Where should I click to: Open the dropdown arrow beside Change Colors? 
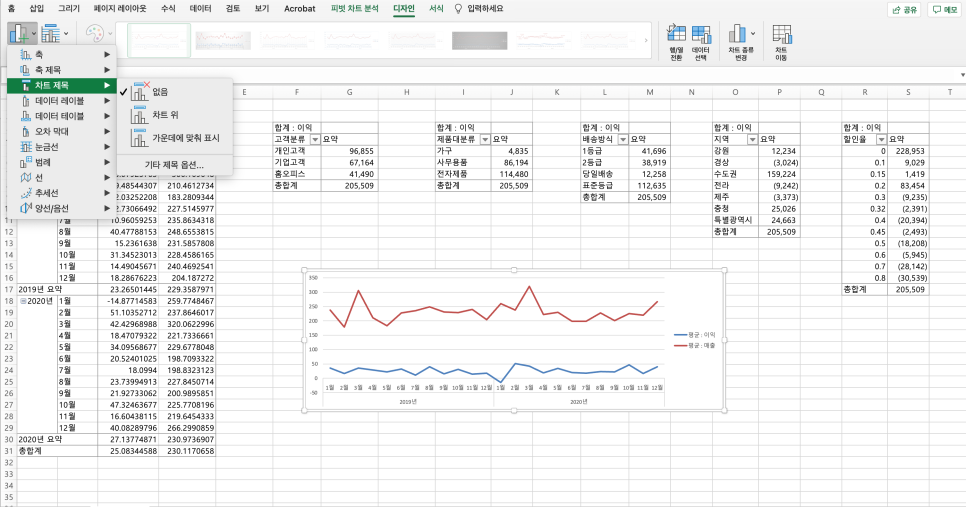[110, 34]
